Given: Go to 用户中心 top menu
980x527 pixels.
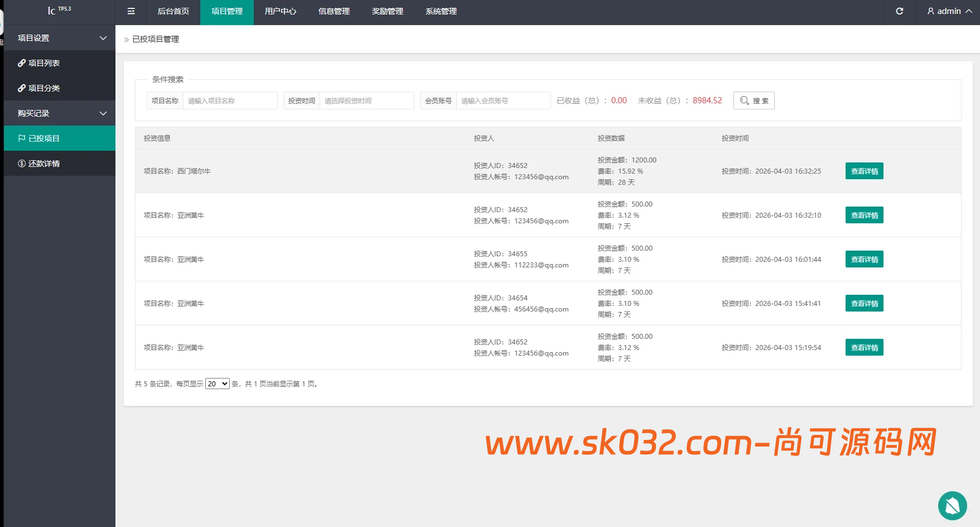Looking at the screenshot, I should tap(281, 11).
